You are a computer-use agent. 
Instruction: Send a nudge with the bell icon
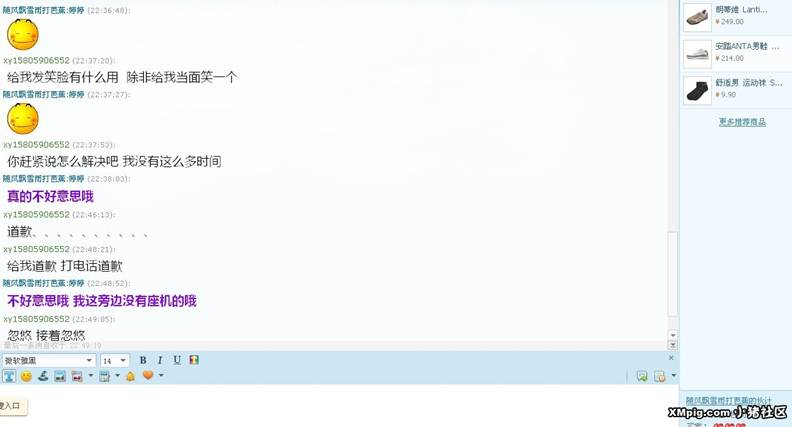pyautogui.click(x=130, y=376)
